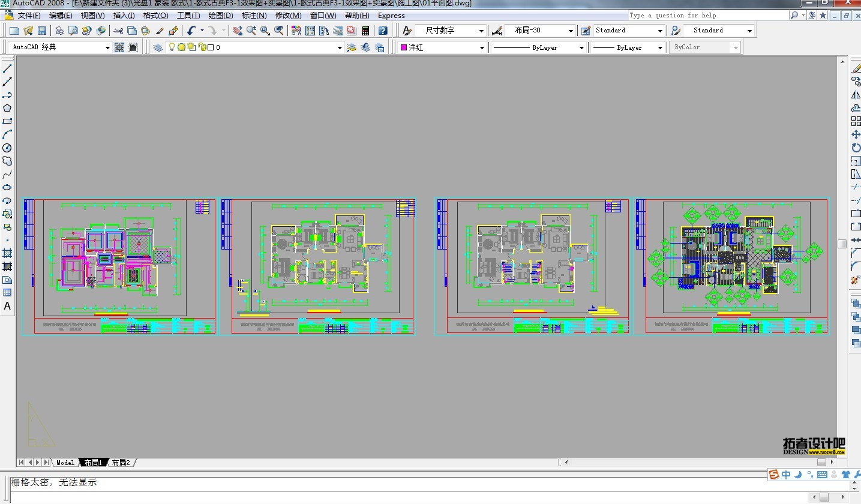Select the Rectangle draw tool
861x504 pixels.
pos(7,121)
